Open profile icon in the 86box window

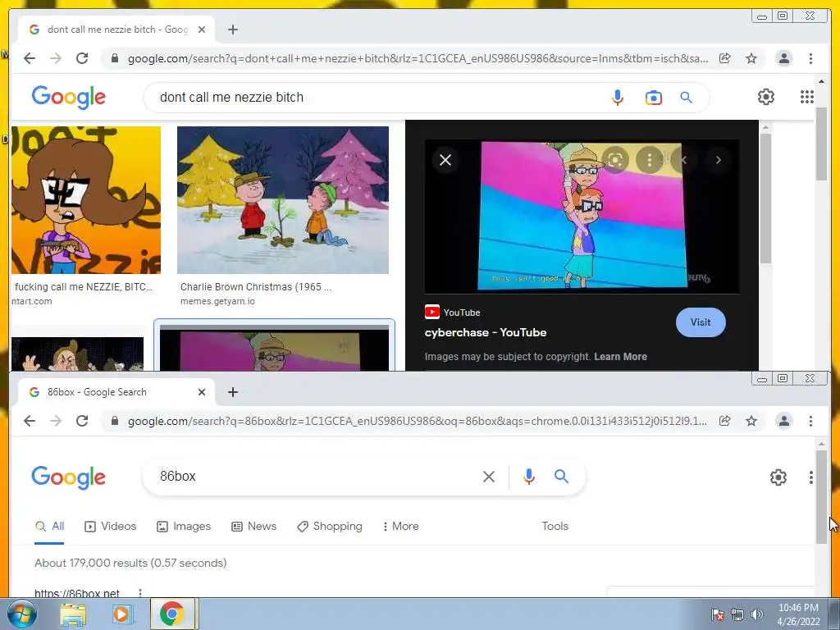[783, 421]
